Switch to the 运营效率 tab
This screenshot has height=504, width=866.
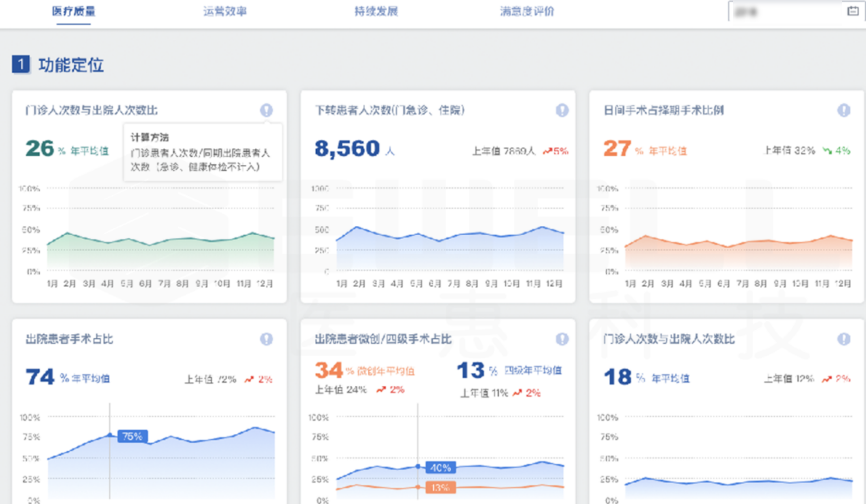click(225, 11)
